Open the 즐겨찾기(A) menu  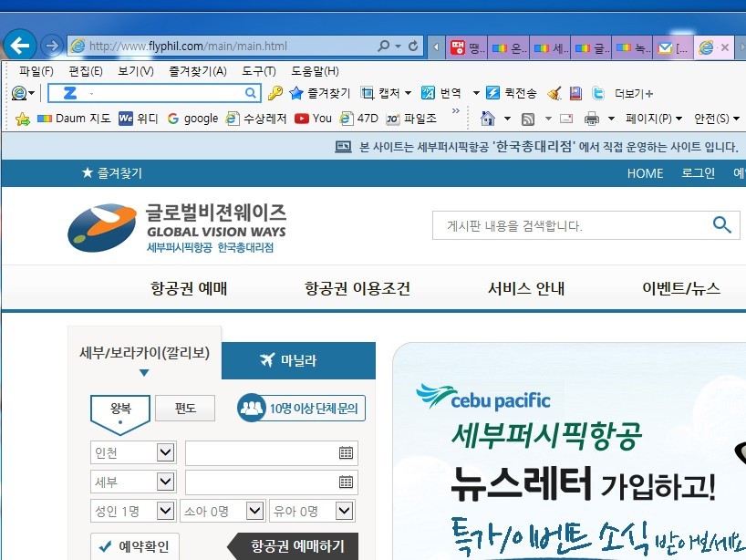pyautogui.click(x=197, y=71)
